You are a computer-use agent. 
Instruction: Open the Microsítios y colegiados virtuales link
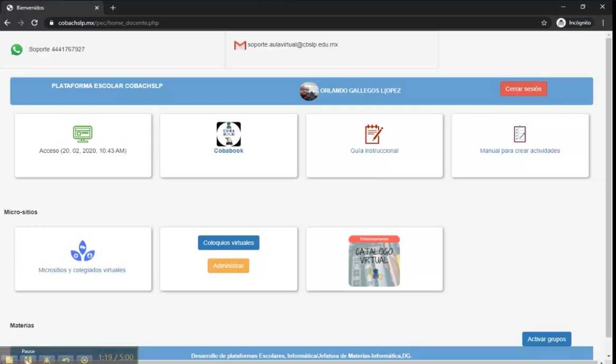(x=82, y=270)
